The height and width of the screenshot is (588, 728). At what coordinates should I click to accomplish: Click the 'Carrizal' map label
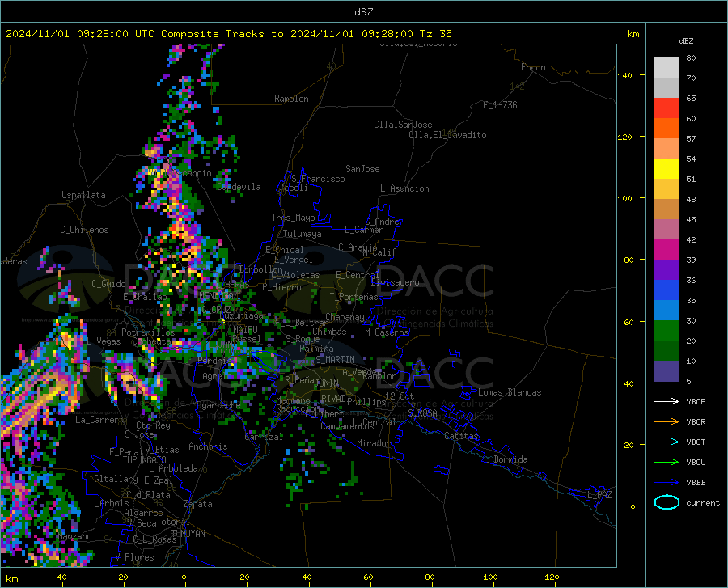point(264,437)
